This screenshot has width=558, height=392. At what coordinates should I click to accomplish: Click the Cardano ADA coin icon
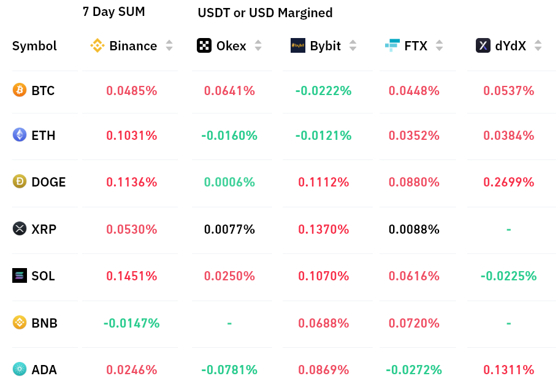pyautogui.click(x=20, y=369)
